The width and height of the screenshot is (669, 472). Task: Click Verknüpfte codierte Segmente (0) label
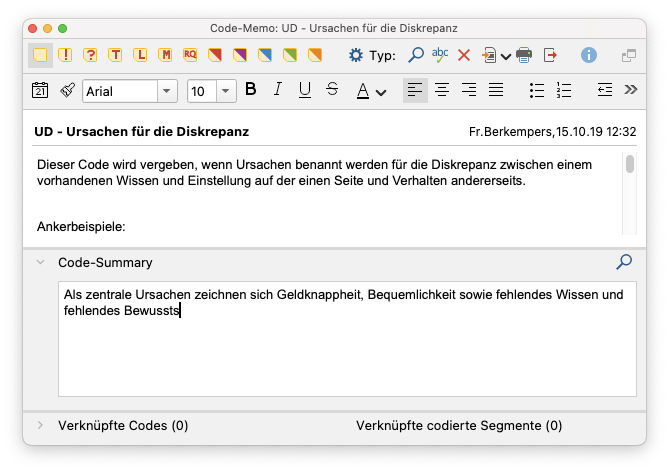(459, 425)
